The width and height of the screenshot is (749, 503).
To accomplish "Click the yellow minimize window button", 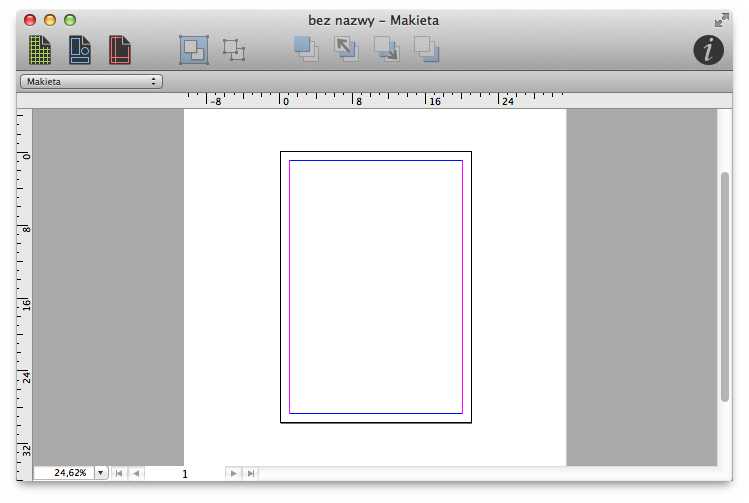I will [50, 20].
